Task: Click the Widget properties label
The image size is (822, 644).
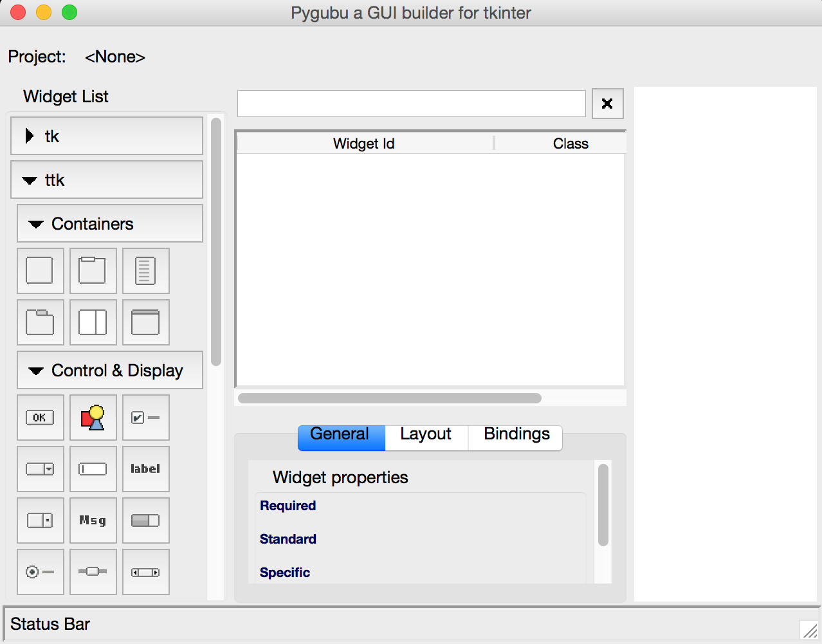Action: [x=340, y=477]
